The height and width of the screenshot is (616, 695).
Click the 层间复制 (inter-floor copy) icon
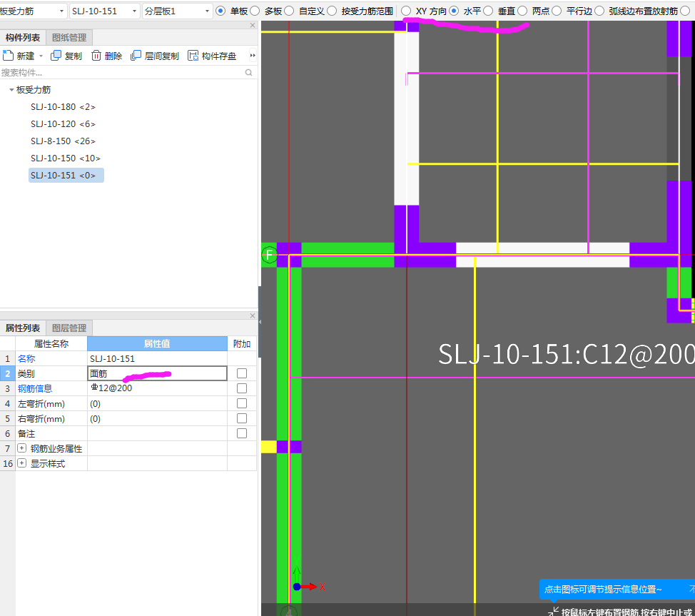point(136,56)
